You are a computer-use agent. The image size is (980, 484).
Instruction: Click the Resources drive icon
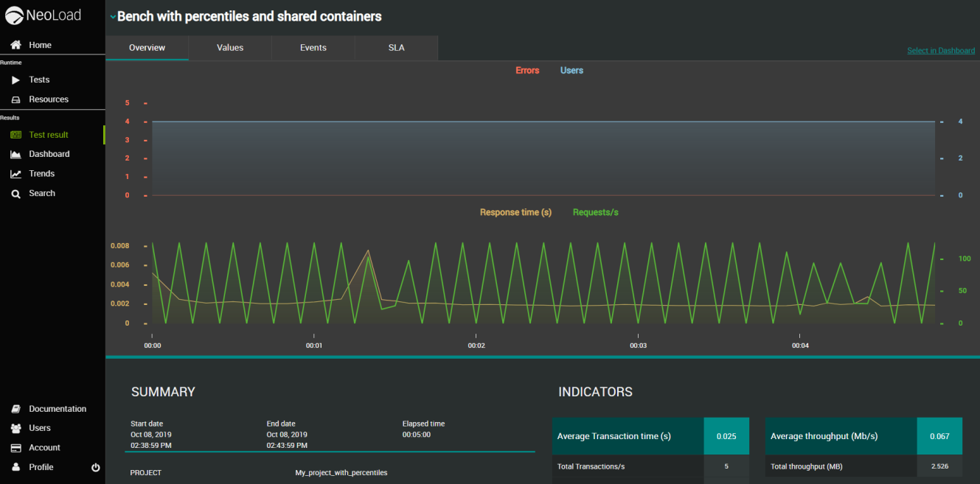[x=15, y=99]
